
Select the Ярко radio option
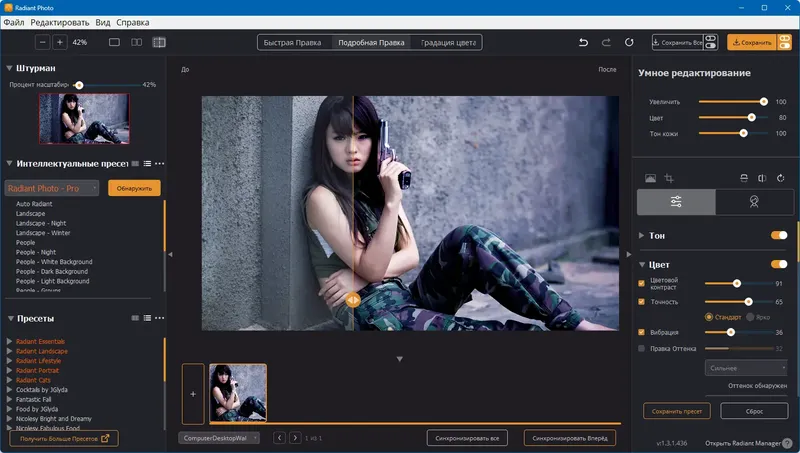[750, 317]
